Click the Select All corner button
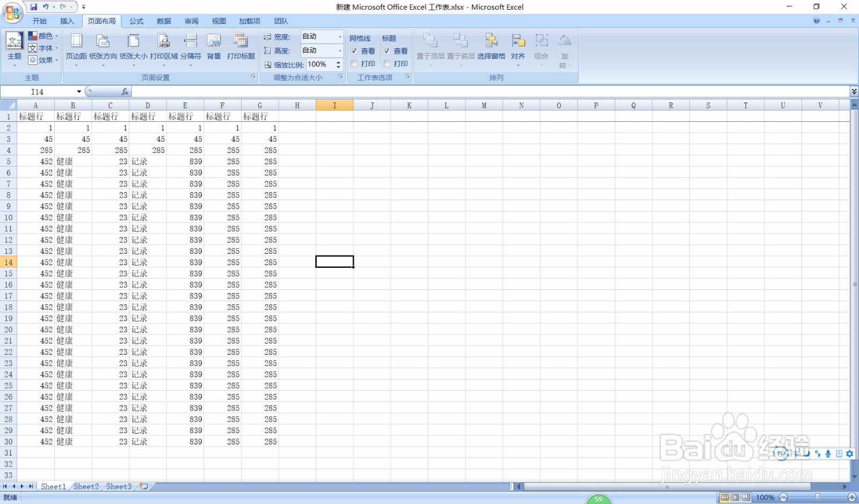The width and height of the screenshot is (859, 504). point(9,105)
